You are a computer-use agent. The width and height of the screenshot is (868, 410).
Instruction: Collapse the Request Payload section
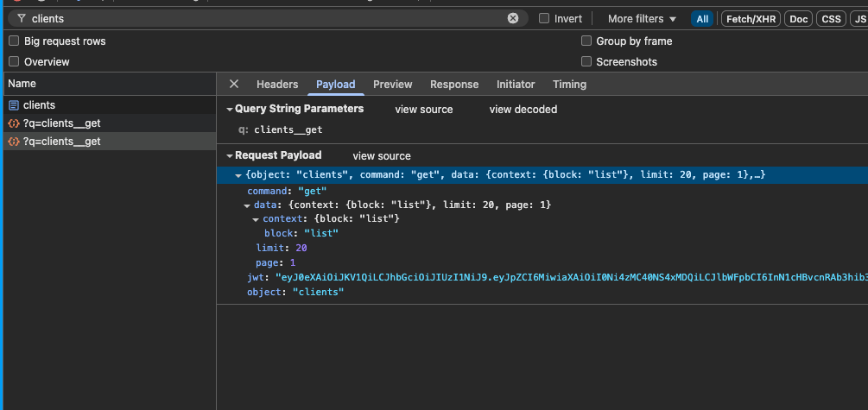(230, 156)
